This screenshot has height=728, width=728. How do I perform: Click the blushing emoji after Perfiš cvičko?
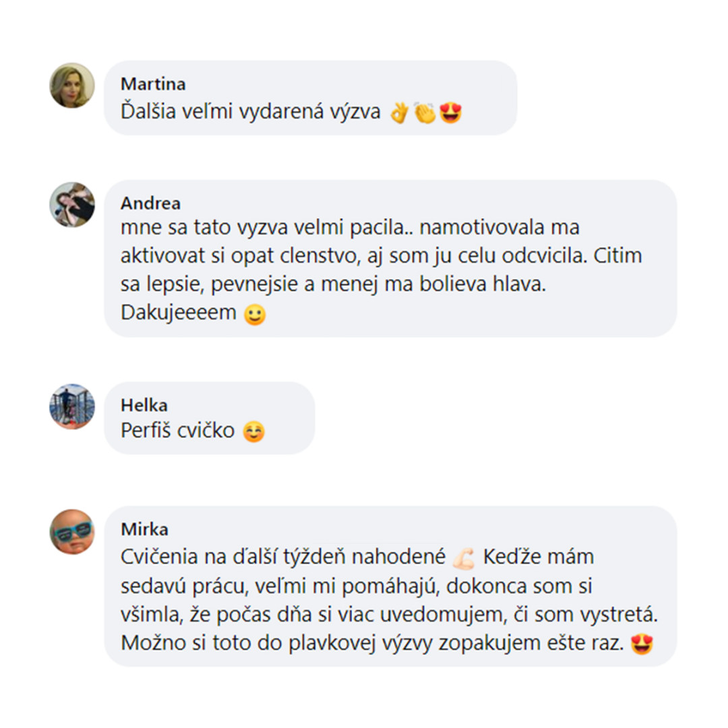(254, 431)
